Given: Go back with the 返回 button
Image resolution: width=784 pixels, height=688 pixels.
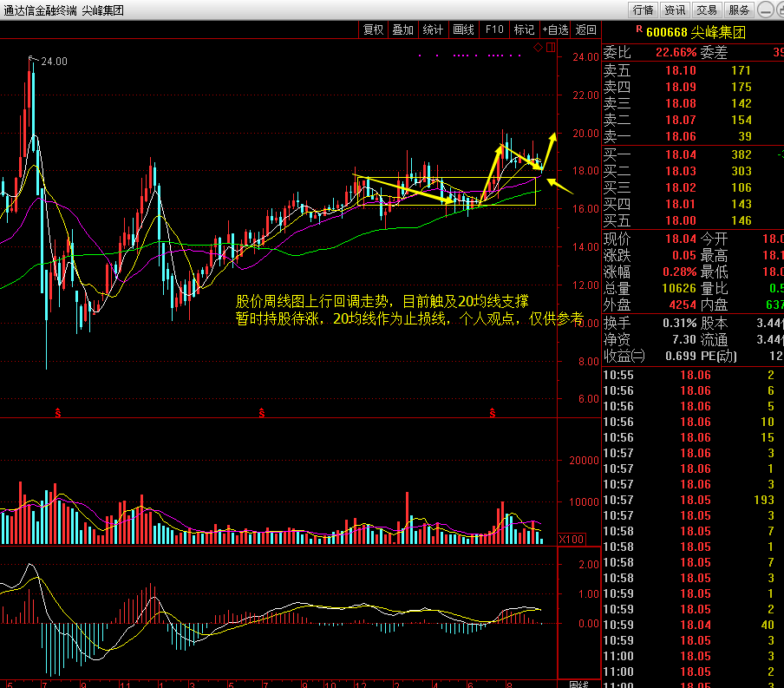Looking at the screenshot, I should [586, 30].
